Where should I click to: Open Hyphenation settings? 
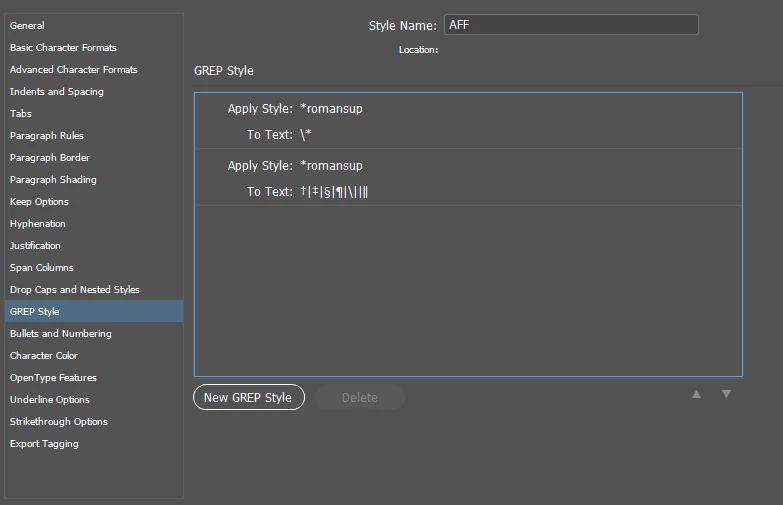(x=94, y=223)
